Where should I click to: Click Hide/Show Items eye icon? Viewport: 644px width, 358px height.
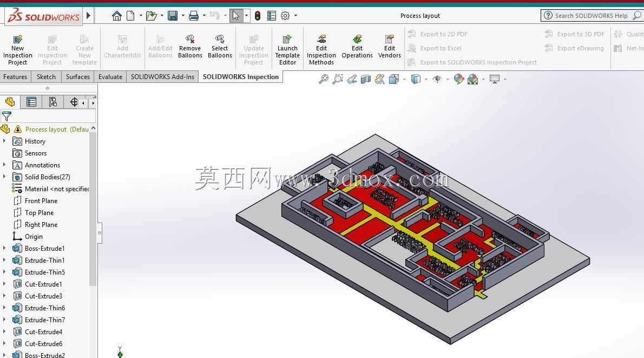437,79
